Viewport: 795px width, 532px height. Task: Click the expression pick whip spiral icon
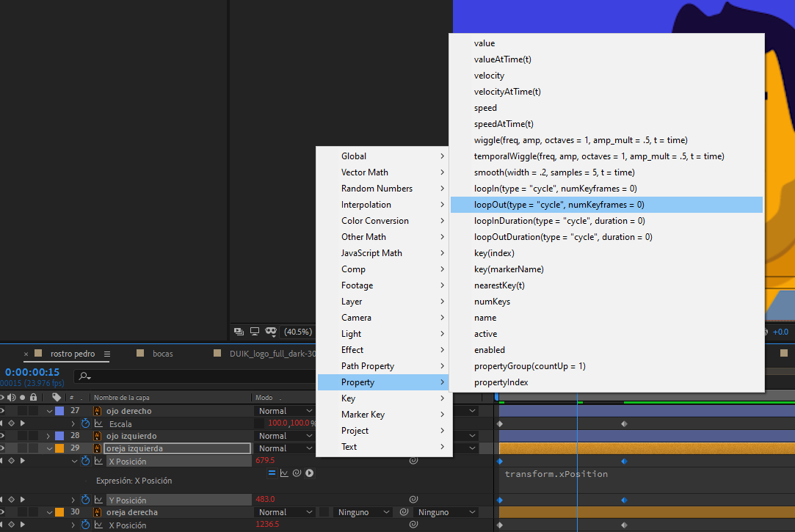(297, 473)
